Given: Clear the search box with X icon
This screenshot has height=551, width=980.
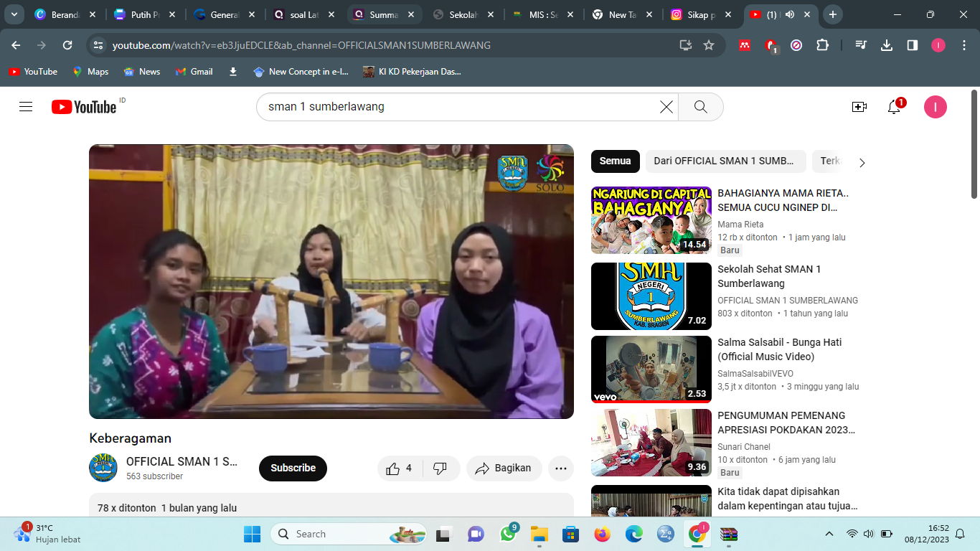Looking at the screenshot, I should tap(666, 107).
